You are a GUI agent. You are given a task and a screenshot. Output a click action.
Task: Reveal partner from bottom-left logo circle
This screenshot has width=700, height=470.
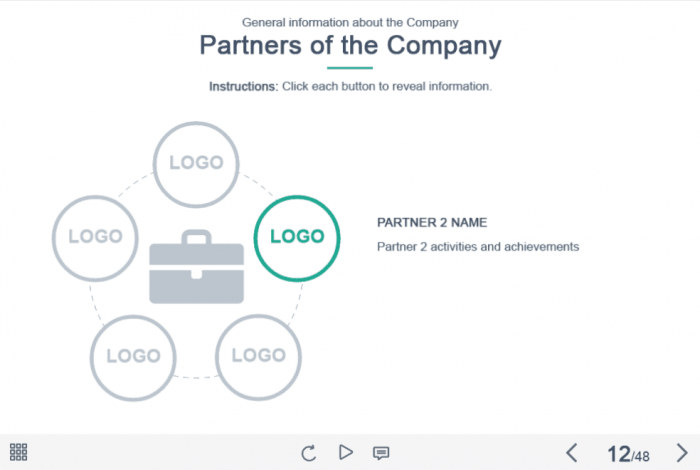point(133,356)
